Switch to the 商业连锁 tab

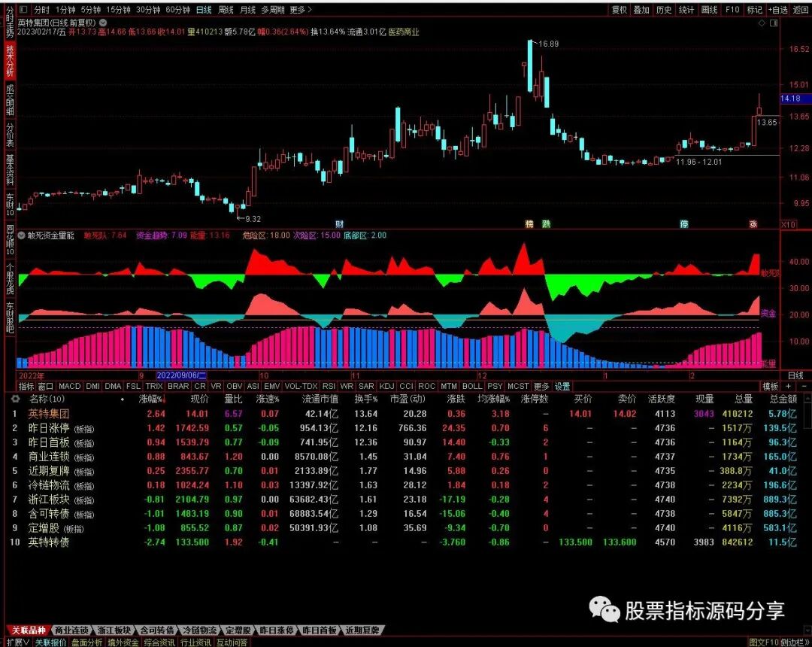[71, 630]
